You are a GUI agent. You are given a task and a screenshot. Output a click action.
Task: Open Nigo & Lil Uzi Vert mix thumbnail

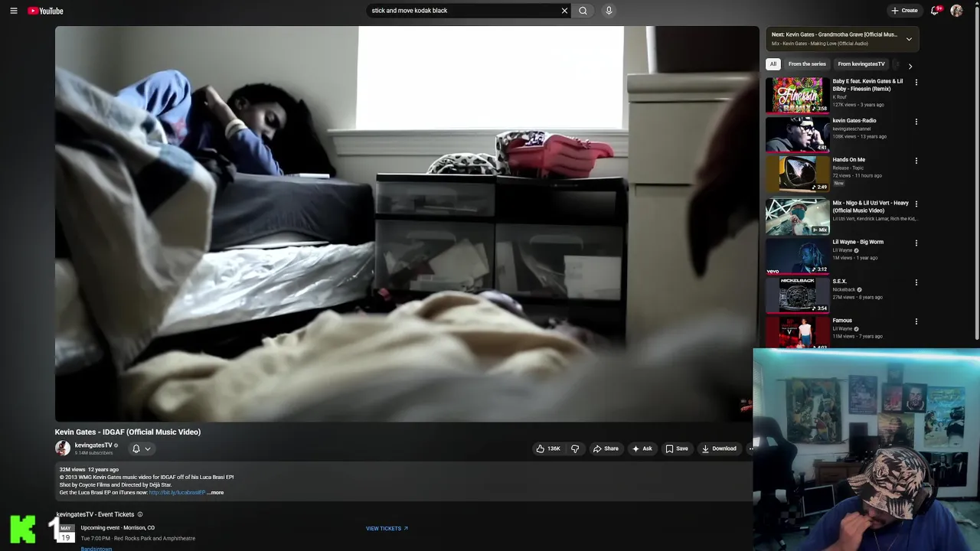tap(798, 217)
